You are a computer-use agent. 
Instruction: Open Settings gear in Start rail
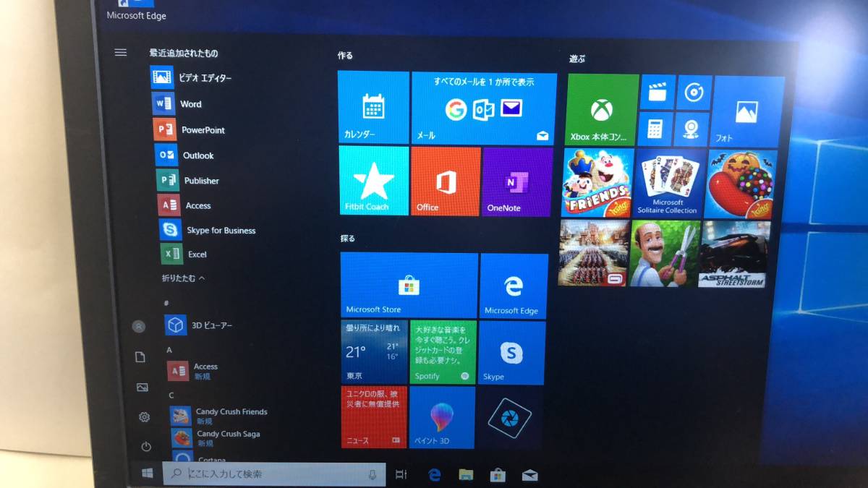(144, 417)
